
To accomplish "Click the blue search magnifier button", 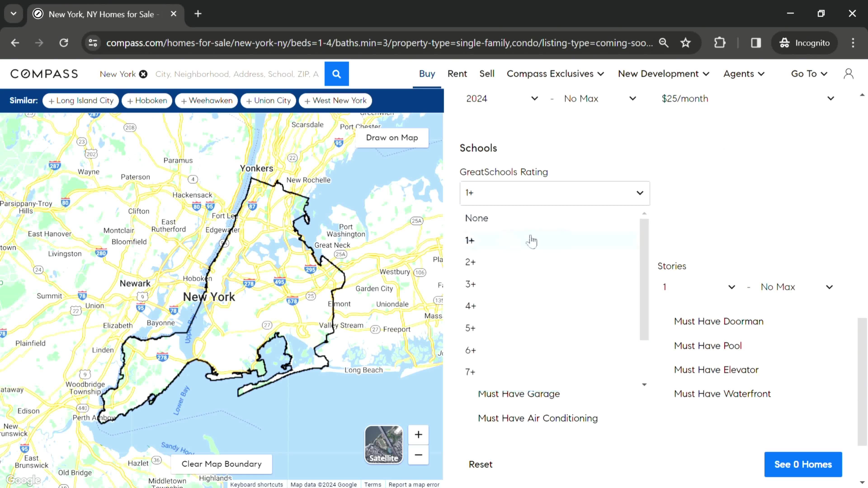I will 336,74.
